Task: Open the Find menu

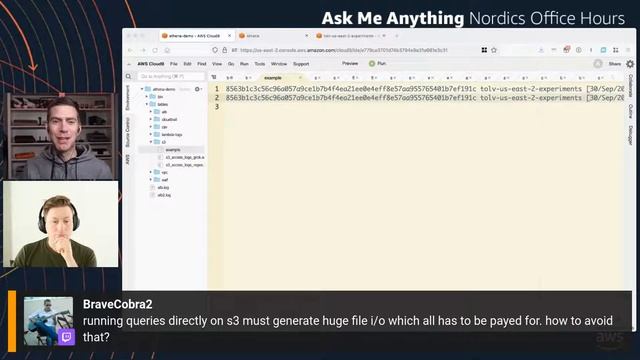Action: (202, 64)
